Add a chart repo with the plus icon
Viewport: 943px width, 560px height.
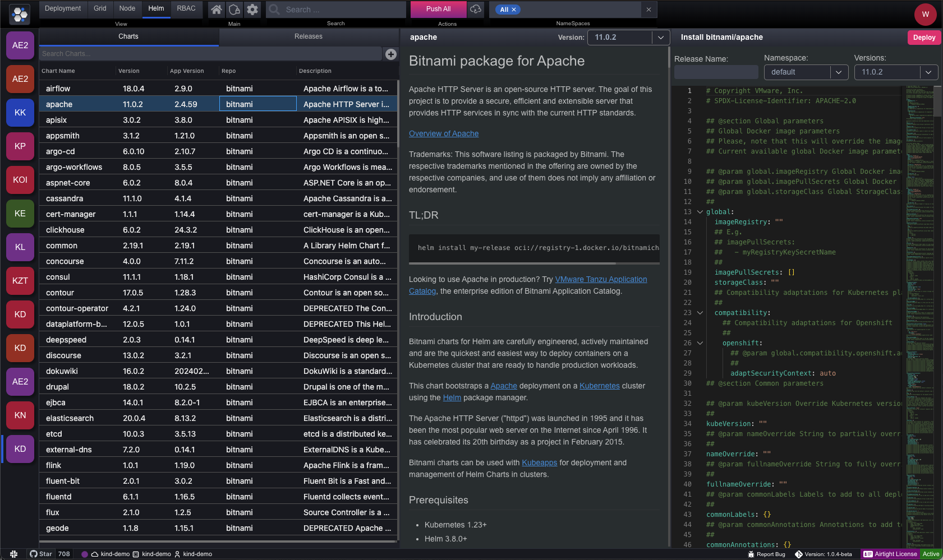click(391, 54)
